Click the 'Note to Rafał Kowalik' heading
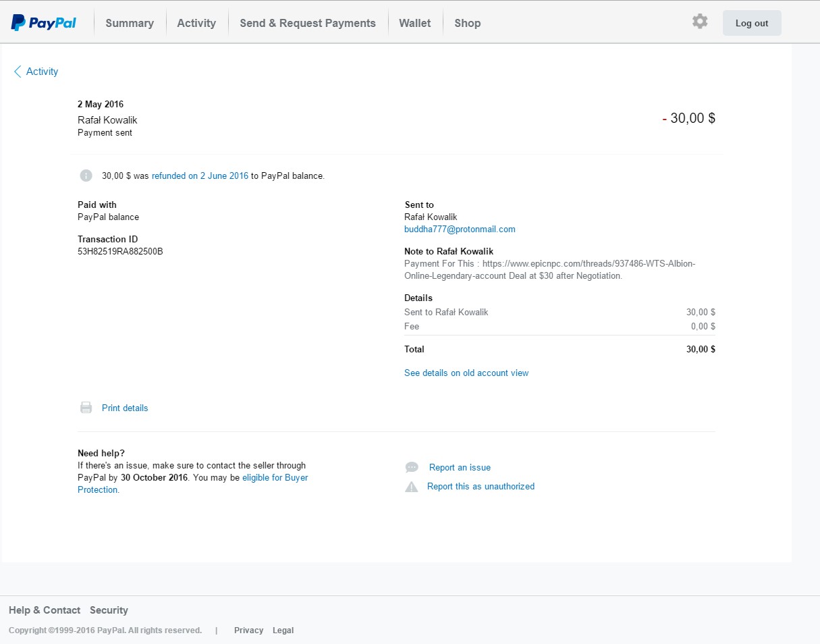Screen dimensions: 820x644 click(449, 252)
